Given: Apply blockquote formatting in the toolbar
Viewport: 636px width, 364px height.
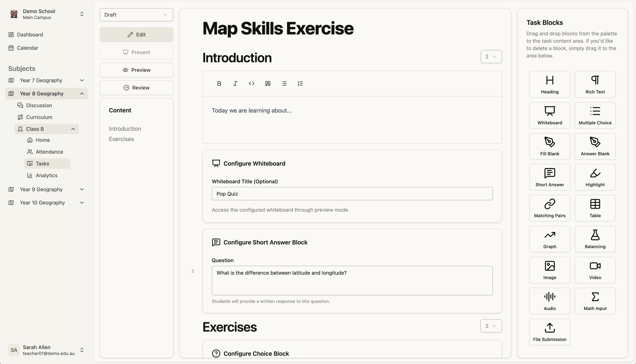Looking at the screenshot, I should coord(268,83).
